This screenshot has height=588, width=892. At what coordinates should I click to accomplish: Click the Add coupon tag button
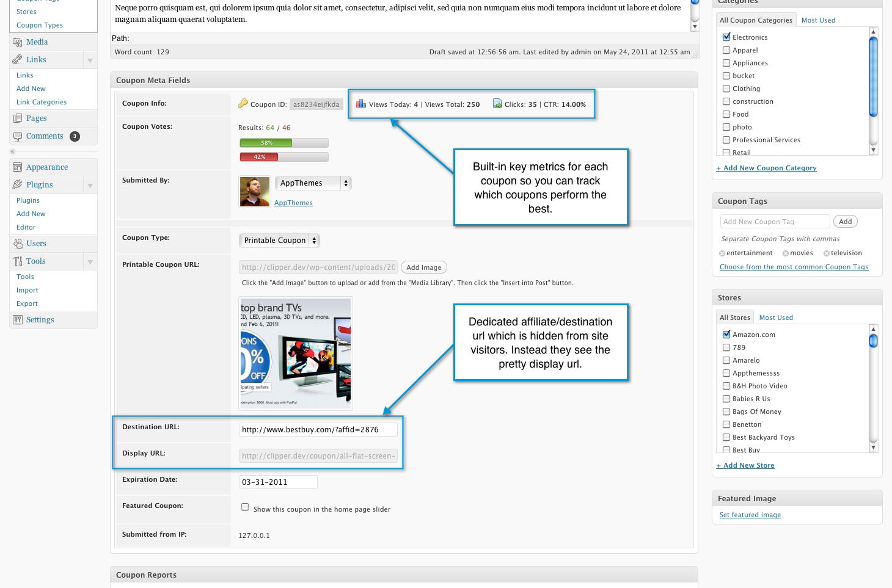(x=846, y=222)
